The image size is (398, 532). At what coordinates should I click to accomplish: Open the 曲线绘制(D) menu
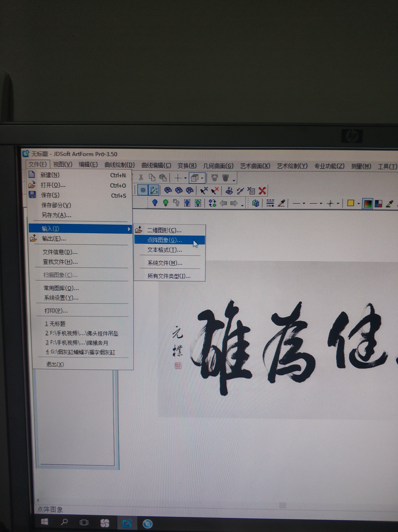(120, 165)
